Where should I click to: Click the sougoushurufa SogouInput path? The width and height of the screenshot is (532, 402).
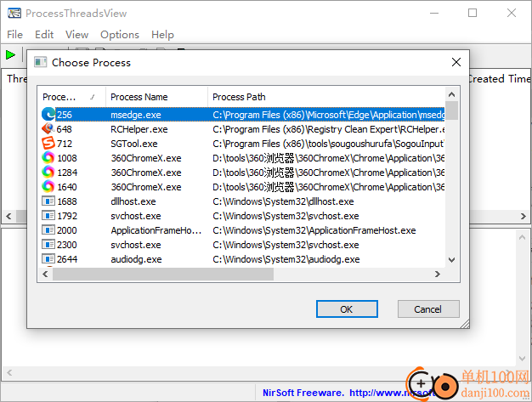328,144
